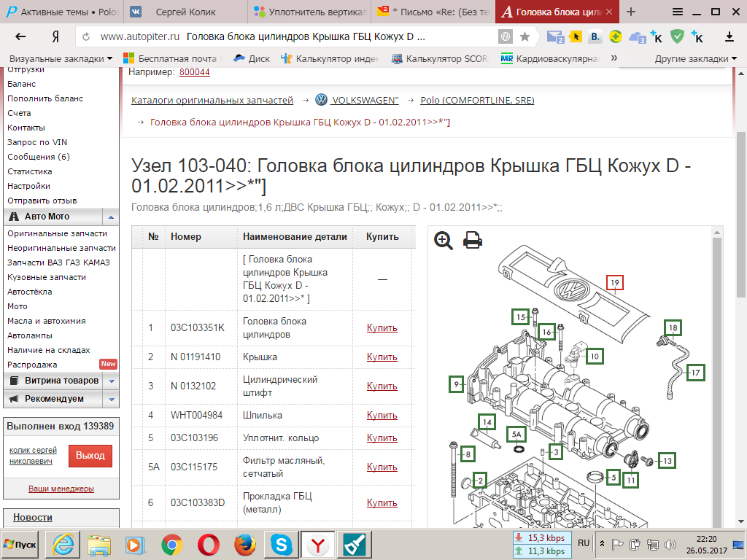Click the example number '800044' link
This screenshot has width=747, height=560.
point(194,72)
